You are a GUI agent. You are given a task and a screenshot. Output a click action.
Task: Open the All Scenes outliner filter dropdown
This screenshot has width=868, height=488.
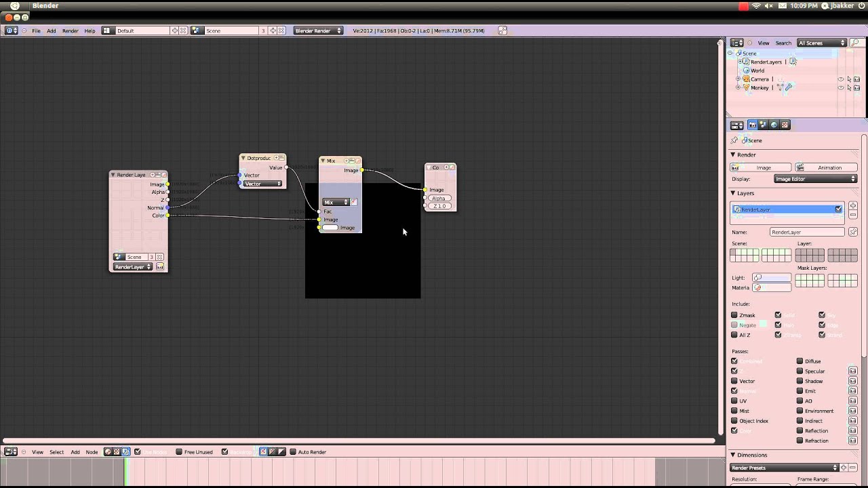coord(823,43)
